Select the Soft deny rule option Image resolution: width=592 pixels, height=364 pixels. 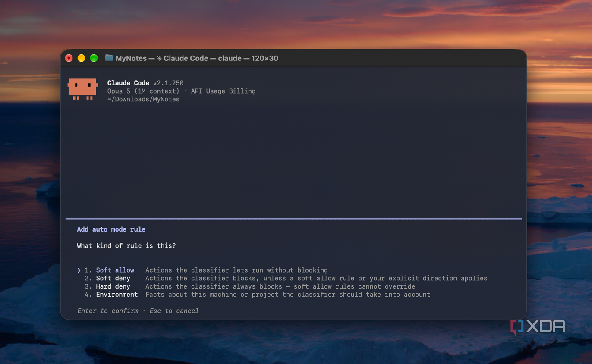(113, 279)
